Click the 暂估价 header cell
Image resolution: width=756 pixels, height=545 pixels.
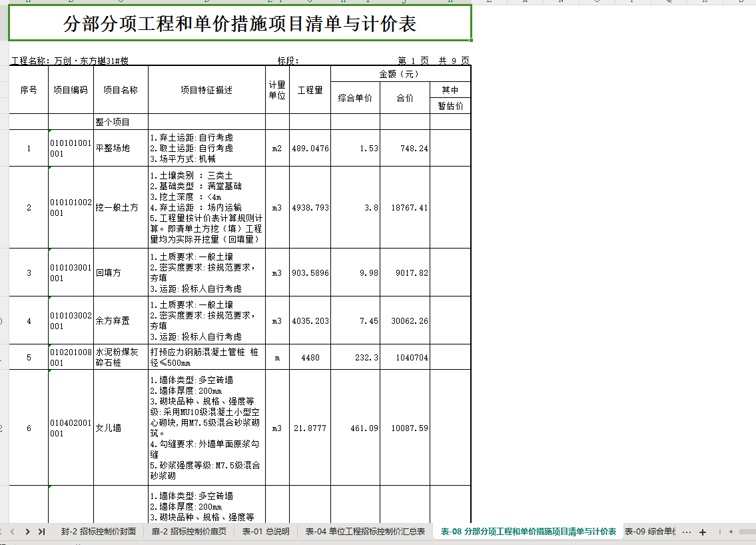[450, 106]
